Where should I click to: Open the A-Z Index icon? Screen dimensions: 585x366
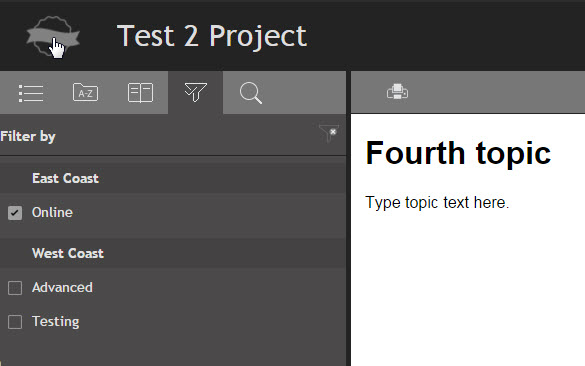(x=85, y=93)
